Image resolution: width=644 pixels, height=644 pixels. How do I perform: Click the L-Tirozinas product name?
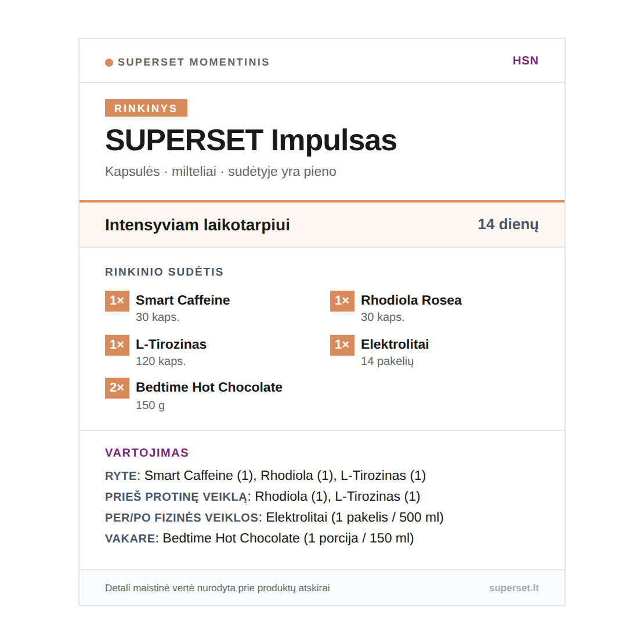click(x=171, y=344)
